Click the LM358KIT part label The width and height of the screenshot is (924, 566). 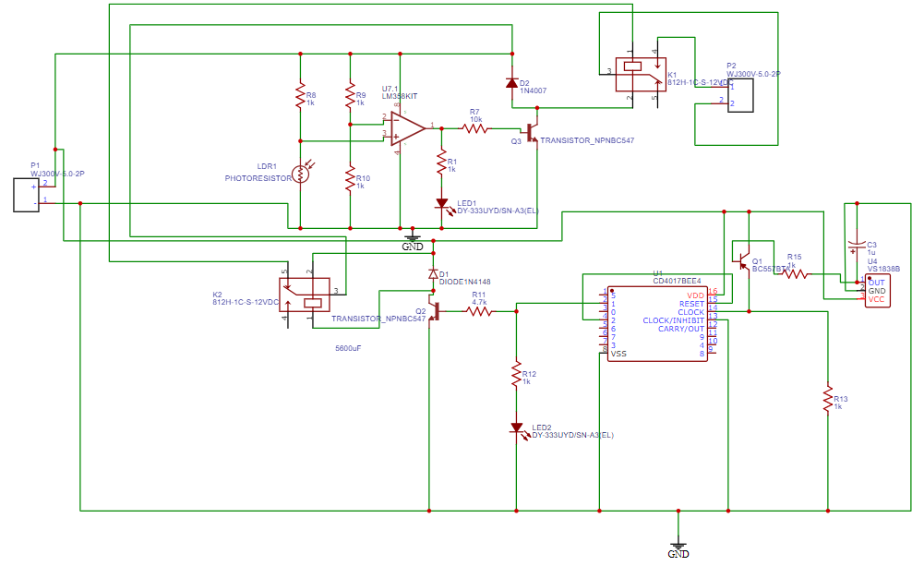coord(400,96)
